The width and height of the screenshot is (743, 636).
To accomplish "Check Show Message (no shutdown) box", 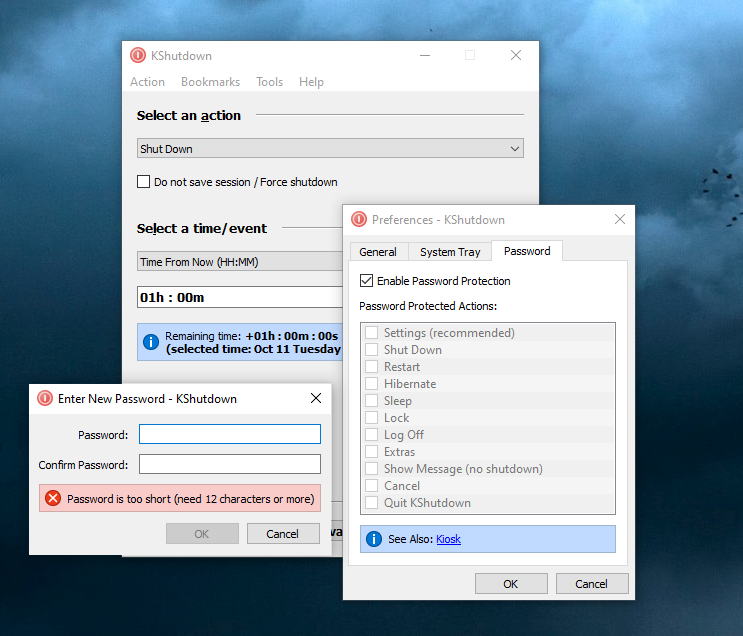I will click(372, 469).
